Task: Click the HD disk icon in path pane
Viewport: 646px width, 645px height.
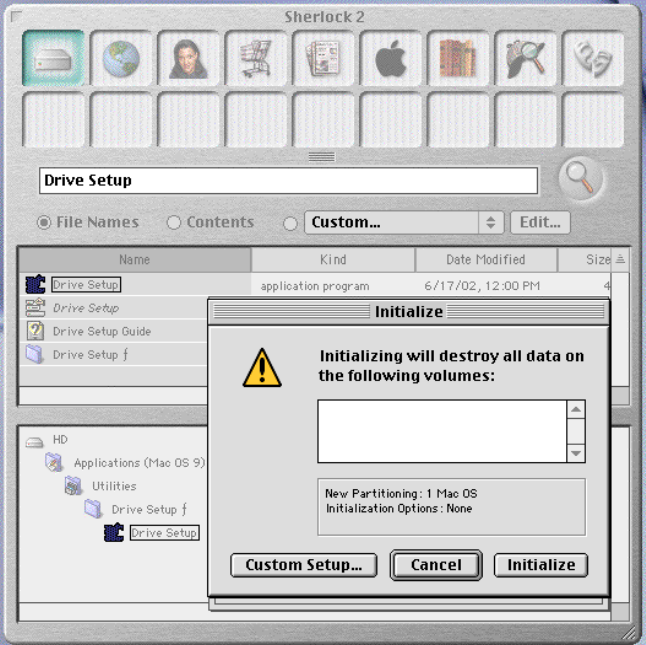Action: coord(34,442)
